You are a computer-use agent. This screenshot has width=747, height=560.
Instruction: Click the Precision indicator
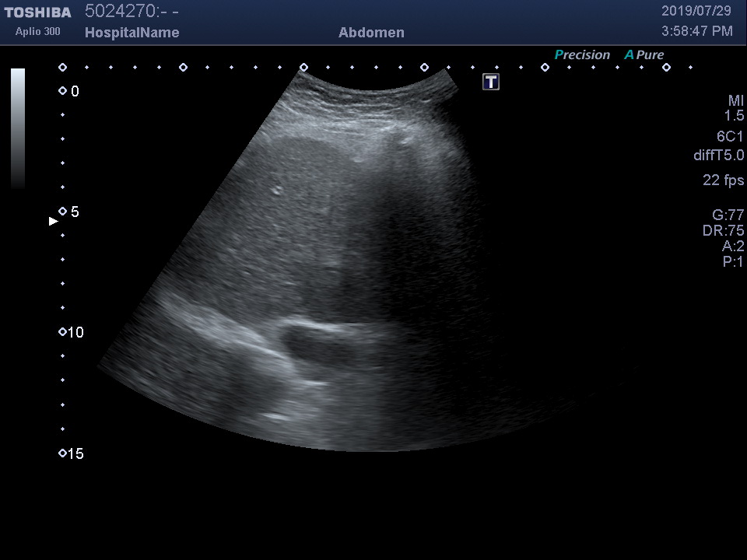582,54
